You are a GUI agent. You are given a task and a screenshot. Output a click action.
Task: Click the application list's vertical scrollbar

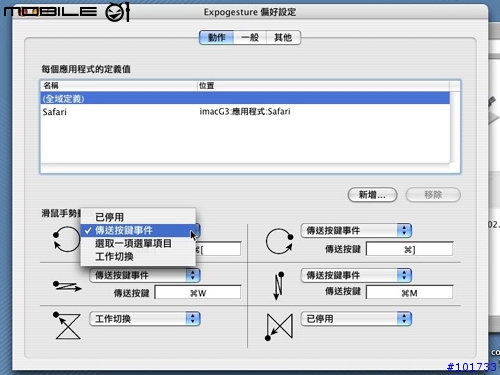[455, 127]
